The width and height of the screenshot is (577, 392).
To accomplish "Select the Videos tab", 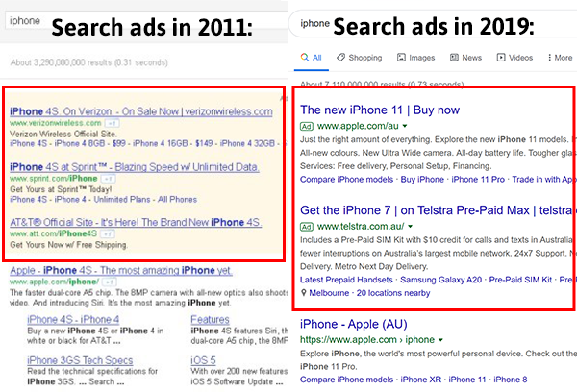I will (x=514, y=58).
